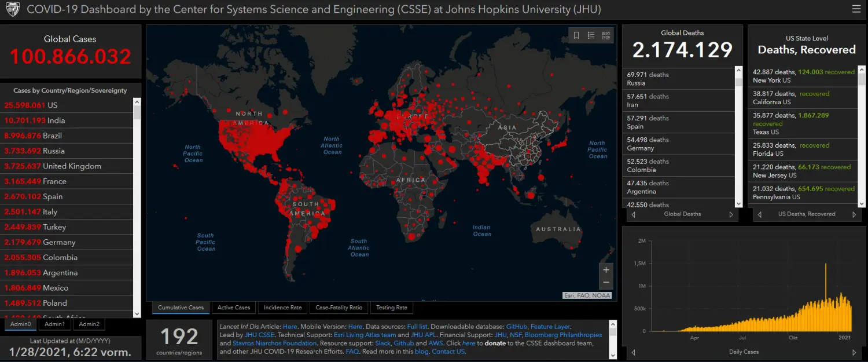Image resolution: width=868 pixels, height=362 pixels.
Task: Open the Bloomberg Philanthropies link
Action: click(x=563, y=335)
